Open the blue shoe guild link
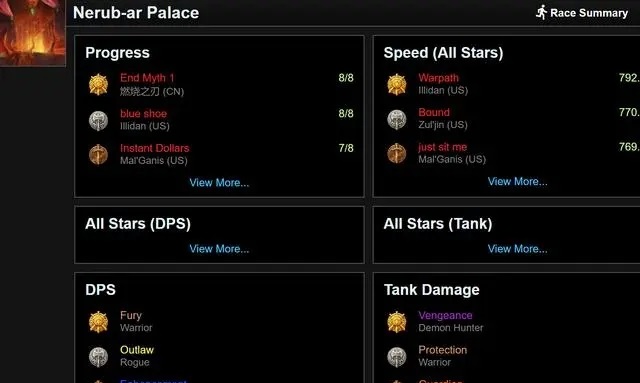 (x=143, y=114)
